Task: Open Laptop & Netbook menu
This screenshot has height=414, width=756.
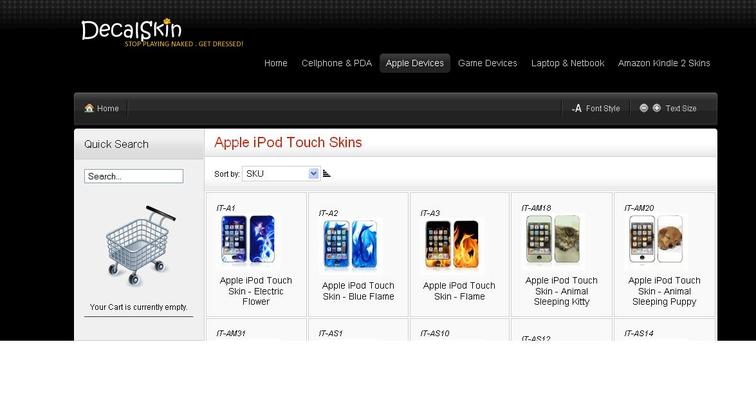Action: pos(567,63)
